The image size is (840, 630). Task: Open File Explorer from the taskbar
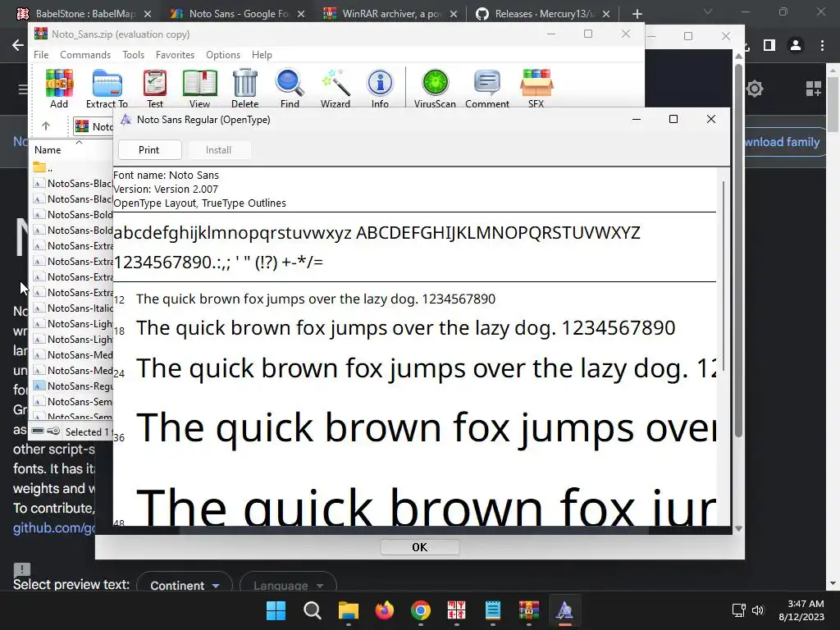[x=348, y=610]
